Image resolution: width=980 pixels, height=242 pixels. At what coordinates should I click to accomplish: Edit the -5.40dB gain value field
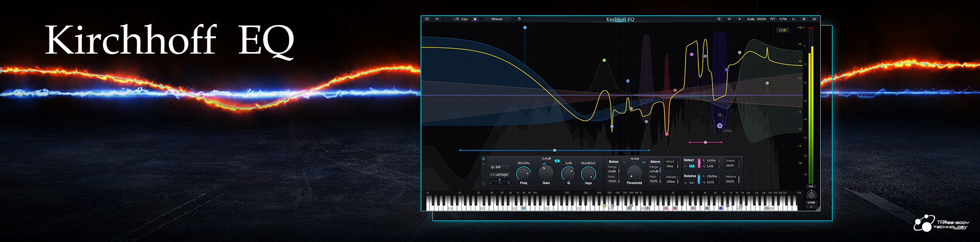coord(546,159)
